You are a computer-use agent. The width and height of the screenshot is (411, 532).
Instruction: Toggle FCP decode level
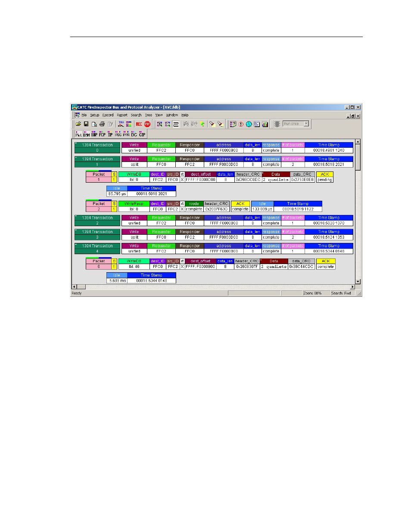(x=102, y=134)
